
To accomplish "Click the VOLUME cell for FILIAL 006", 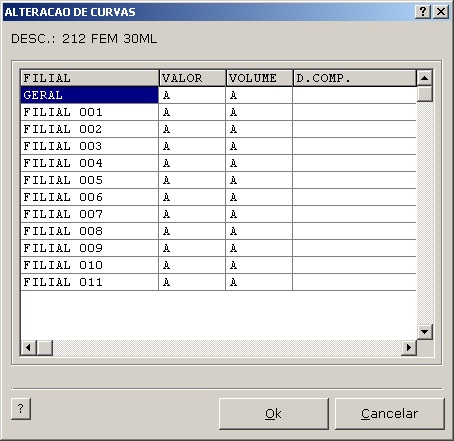I will (x=259, y=197).
